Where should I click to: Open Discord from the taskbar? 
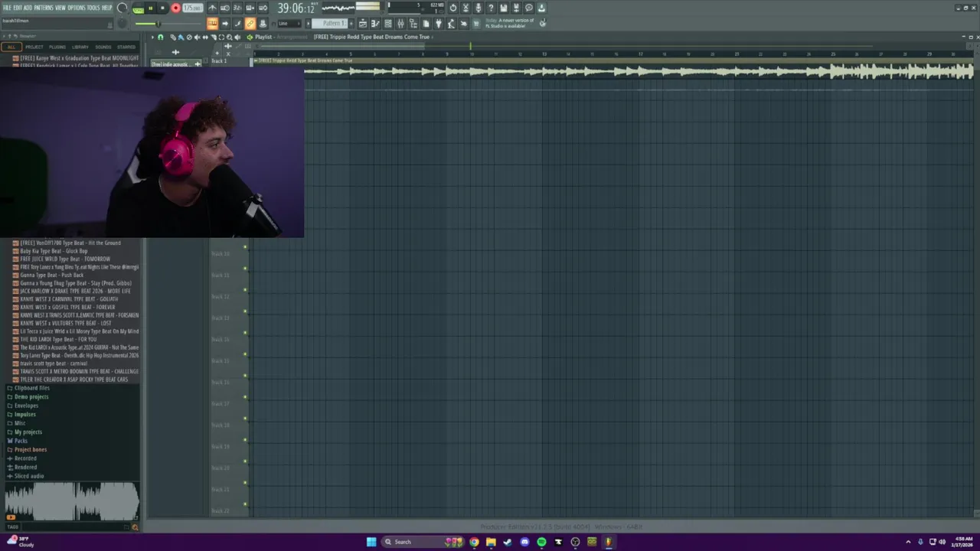coord(524,542)
